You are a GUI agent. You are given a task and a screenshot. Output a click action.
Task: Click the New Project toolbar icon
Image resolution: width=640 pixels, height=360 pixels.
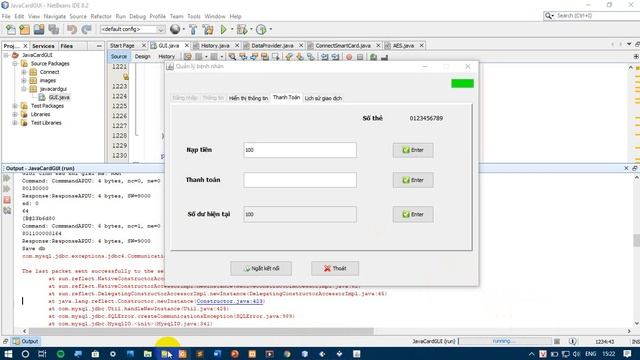[25, 29]
